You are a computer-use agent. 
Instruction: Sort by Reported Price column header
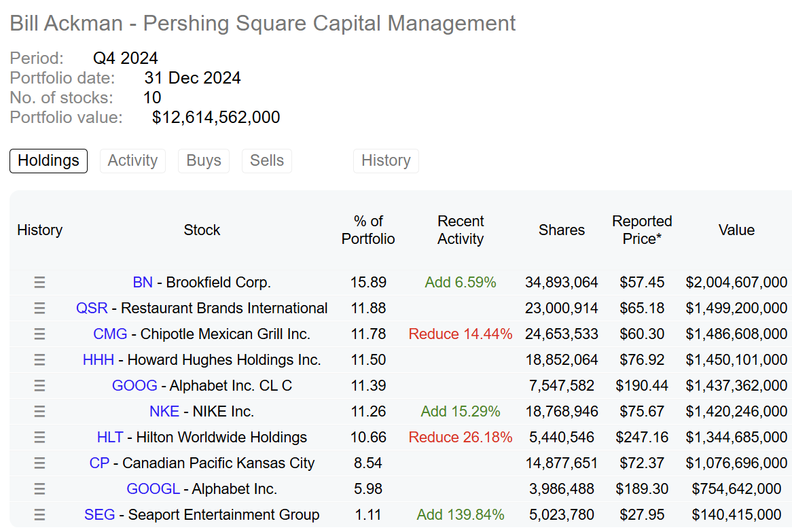point(642,230)
